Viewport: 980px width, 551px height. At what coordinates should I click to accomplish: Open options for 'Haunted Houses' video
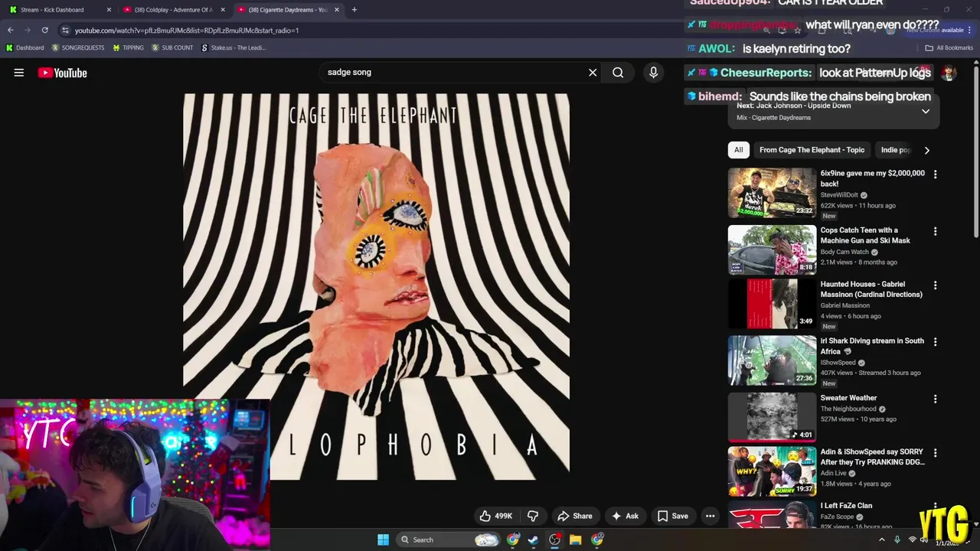[935, 285]
